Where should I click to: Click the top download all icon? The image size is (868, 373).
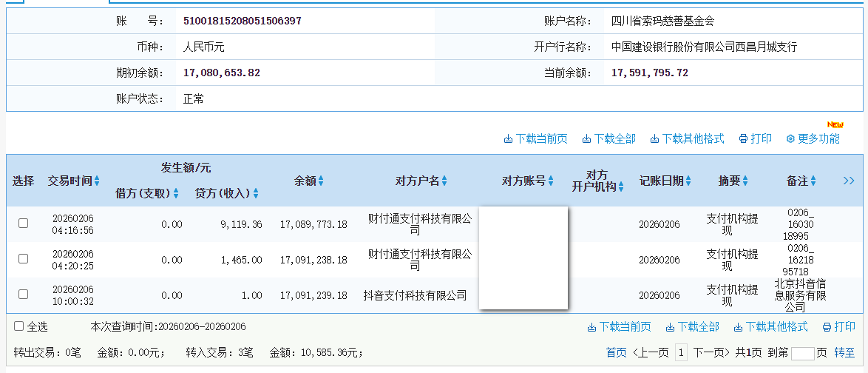[x=586, y=139]
